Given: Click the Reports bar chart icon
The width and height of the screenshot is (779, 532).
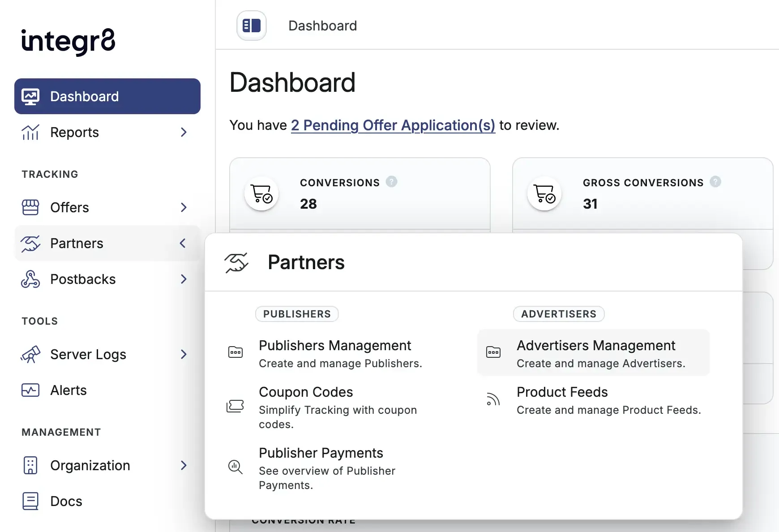Looking at the screenshot, I should (30, 132).
